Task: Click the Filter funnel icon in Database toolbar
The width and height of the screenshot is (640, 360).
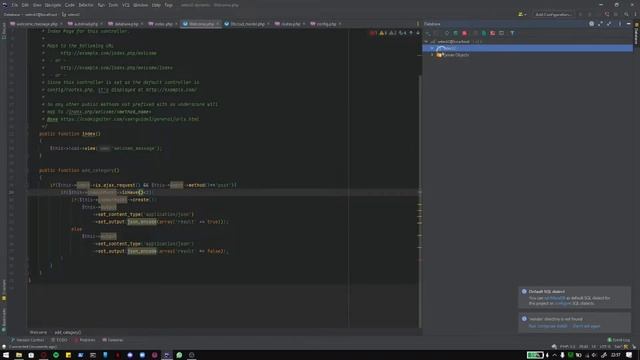Action: (x=512, y=33)
